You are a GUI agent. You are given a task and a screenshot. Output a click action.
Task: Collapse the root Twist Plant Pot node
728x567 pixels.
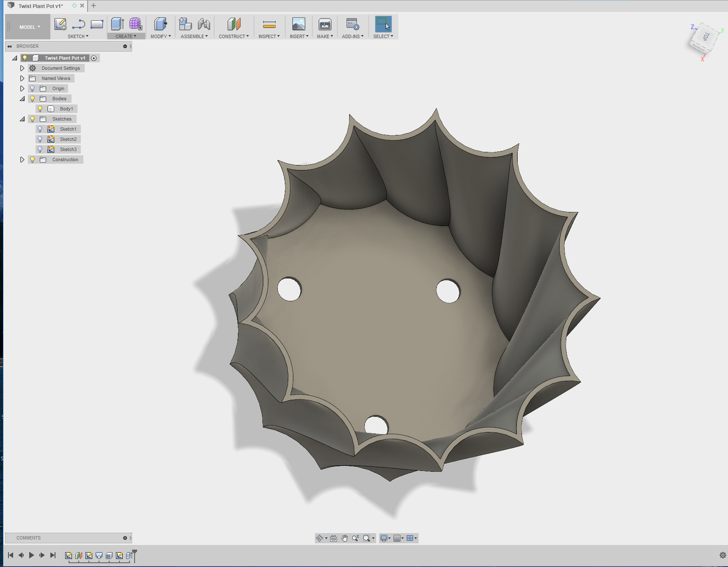coord(14,58)
